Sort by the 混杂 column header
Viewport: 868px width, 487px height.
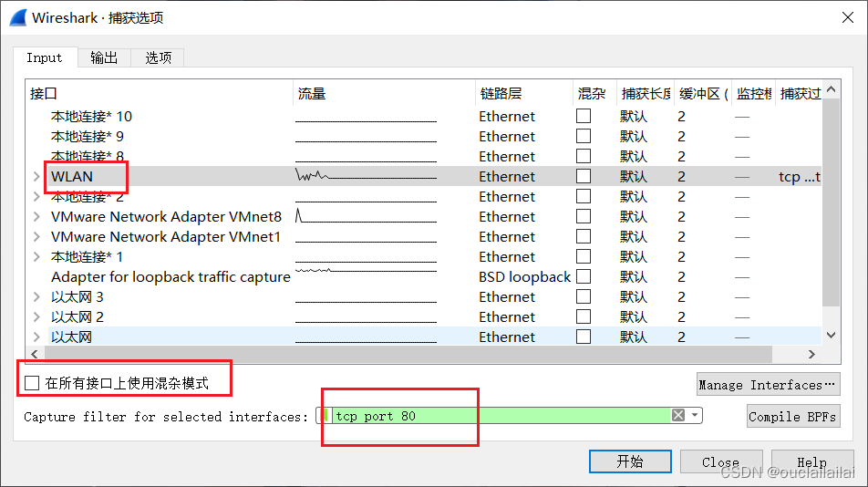(594, 94)
